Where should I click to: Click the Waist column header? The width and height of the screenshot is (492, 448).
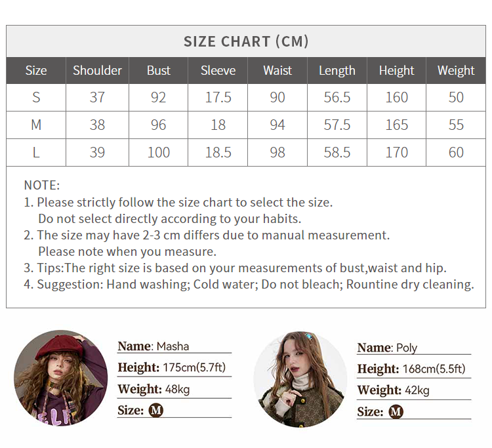point(277,70)
